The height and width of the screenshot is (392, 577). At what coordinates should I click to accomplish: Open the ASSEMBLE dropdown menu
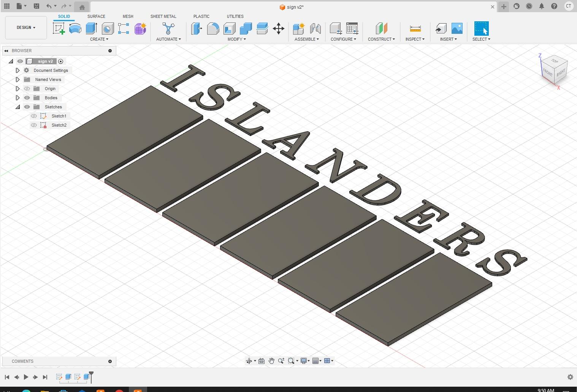tap(307, 39)
